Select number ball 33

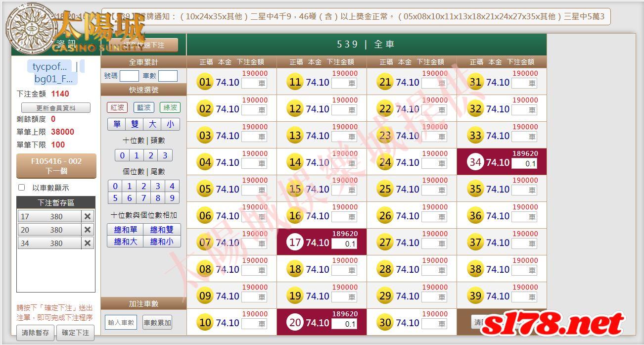tap(475, 136)
